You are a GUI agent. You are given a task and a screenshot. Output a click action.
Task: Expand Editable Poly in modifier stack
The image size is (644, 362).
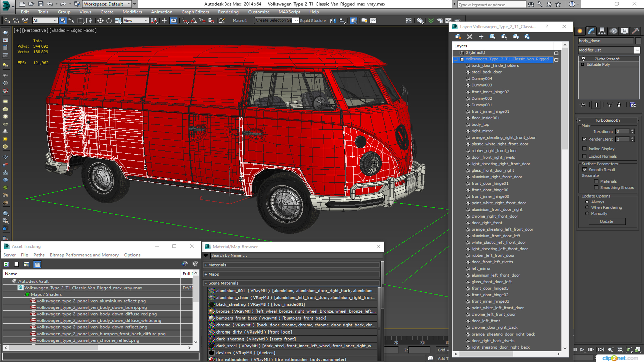(583, 65)
